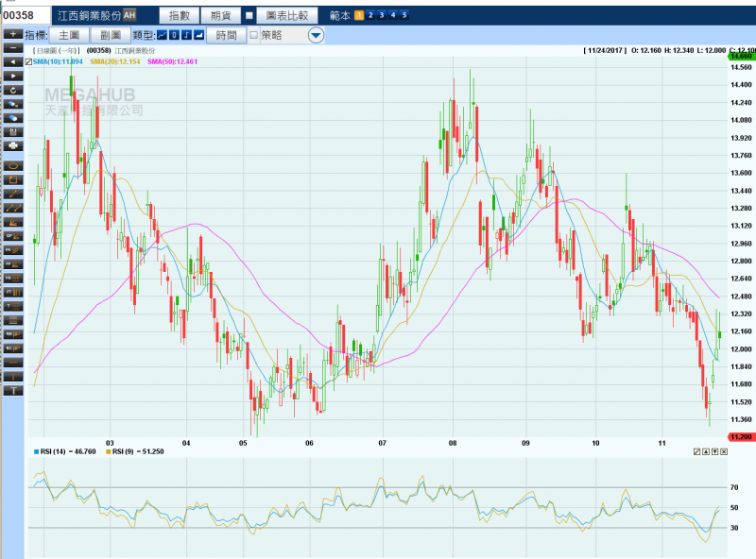Choose the line chart type icon

pyautogui.click(x=163, y=35)
